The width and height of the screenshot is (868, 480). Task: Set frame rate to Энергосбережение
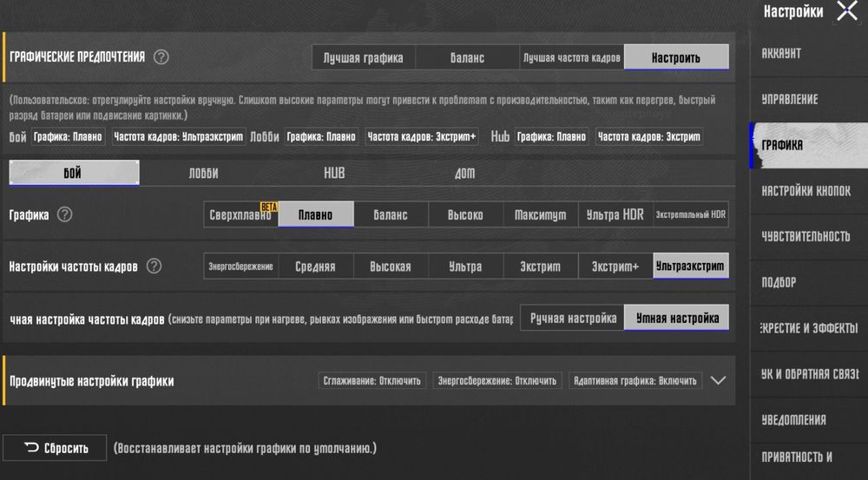coord(240,266)
